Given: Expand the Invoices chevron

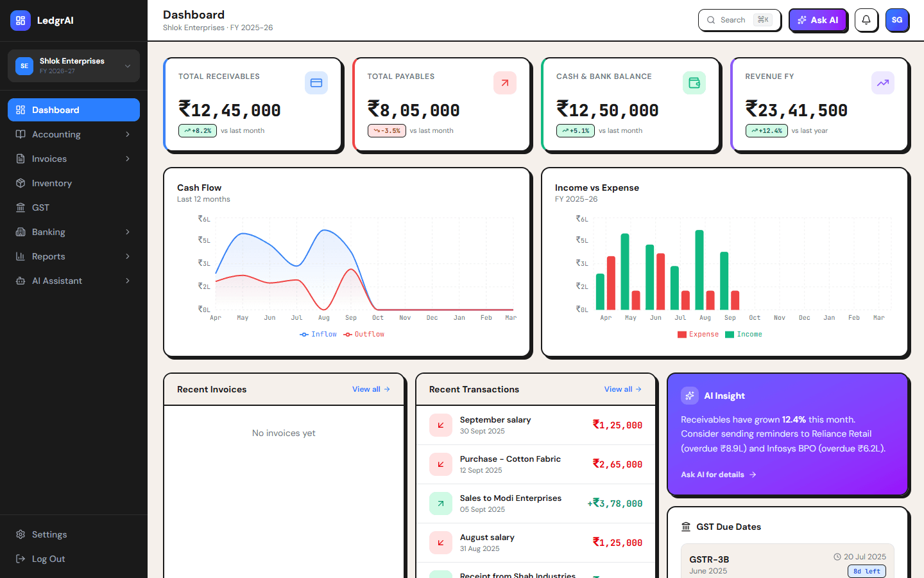Looking at the screenshot, I should click(x=128, y=159).
